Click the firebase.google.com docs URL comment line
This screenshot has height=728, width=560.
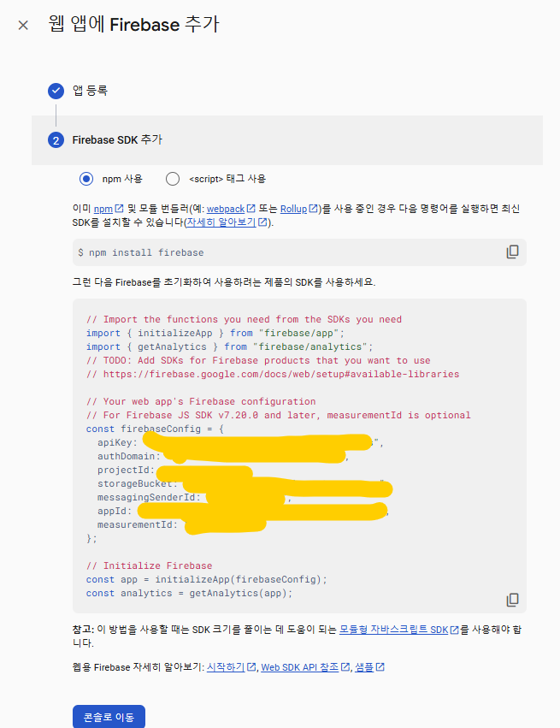point(273,374)
